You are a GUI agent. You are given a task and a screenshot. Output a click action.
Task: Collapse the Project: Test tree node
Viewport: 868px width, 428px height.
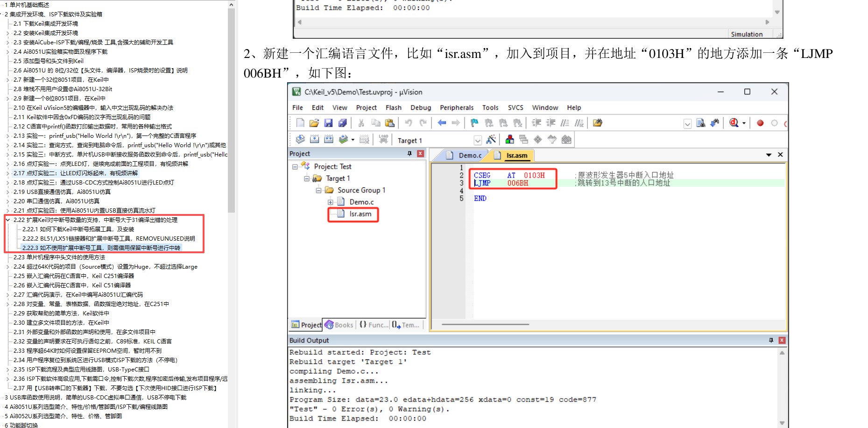295,166
